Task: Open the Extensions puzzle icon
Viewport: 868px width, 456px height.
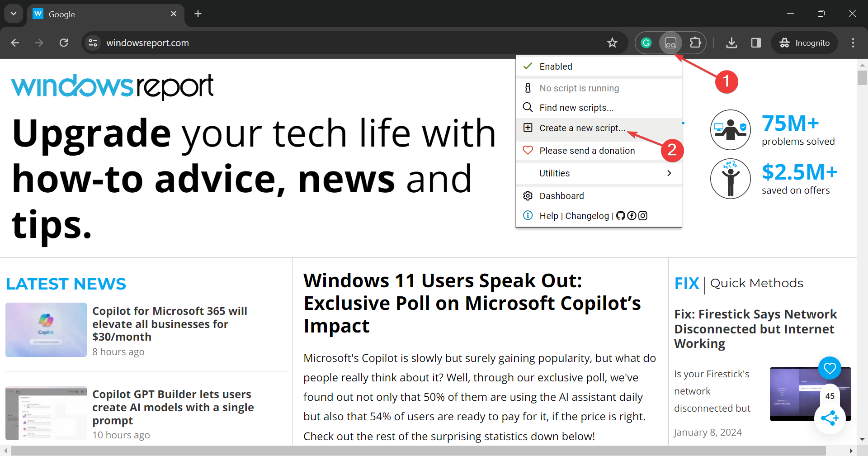Action: click(x=695, y=43)
